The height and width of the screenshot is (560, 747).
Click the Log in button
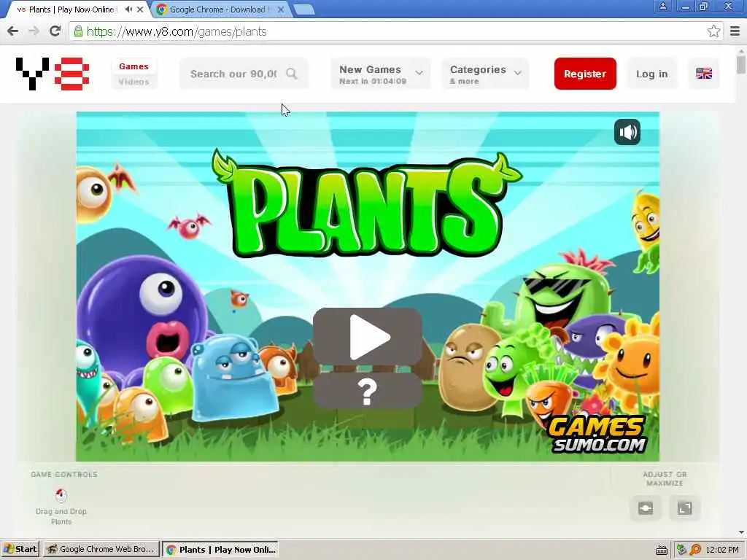[651, 74]
